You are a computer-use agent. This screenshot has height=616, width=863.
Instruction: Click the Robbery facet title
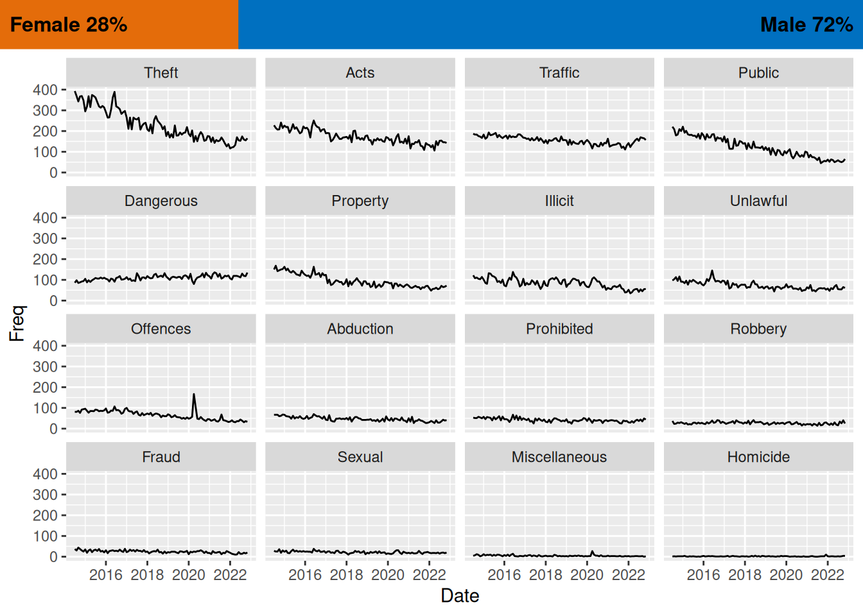(758, 329)
